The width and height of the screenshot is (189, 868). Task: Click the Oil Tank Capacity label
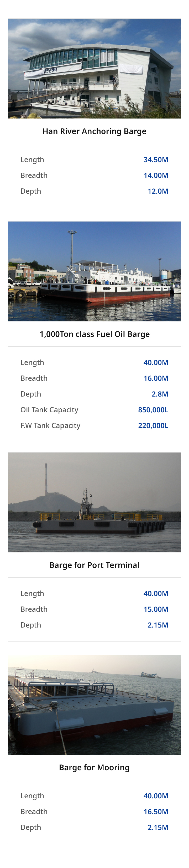pyautogui.click(x=49, y=410)
